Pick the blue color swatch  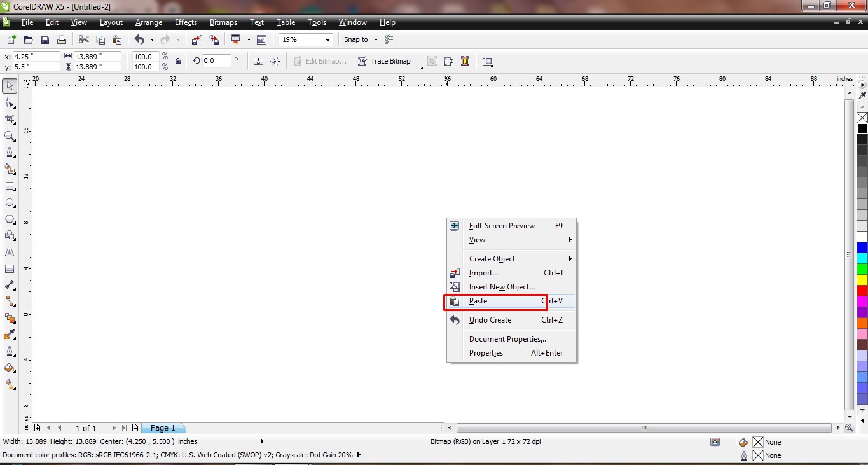coord(862,247)
